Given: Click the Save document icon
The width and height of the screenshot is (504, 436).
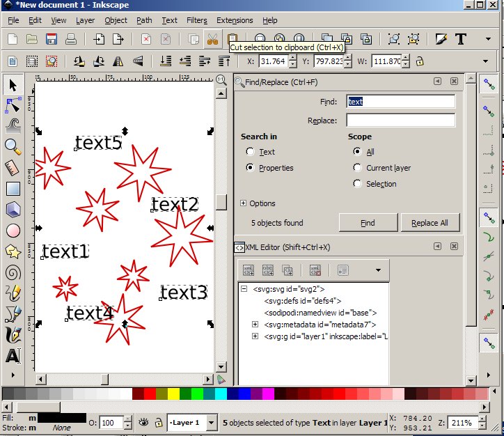Looking at the screenshot, I should pyautogui.click(x=51, y=39).
